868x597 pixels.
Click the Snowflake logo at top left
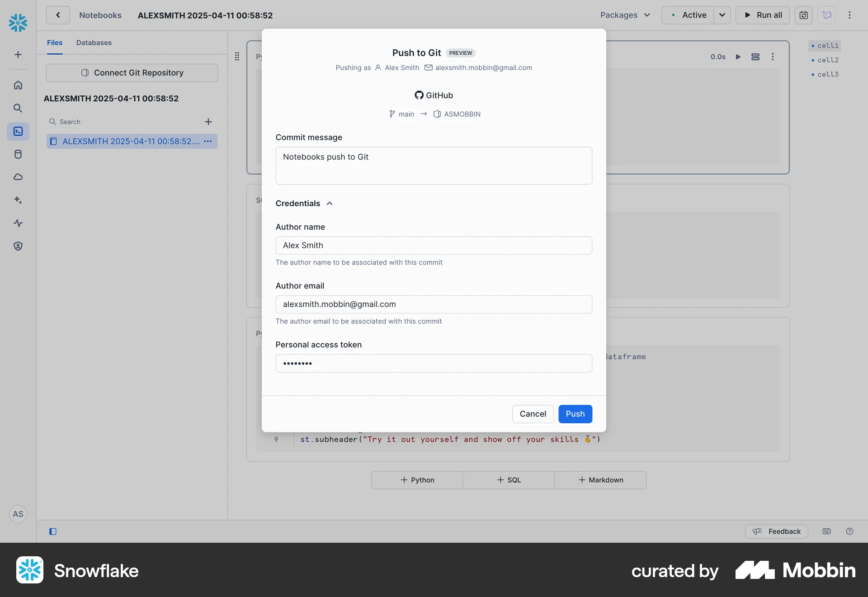coord(18,22)
